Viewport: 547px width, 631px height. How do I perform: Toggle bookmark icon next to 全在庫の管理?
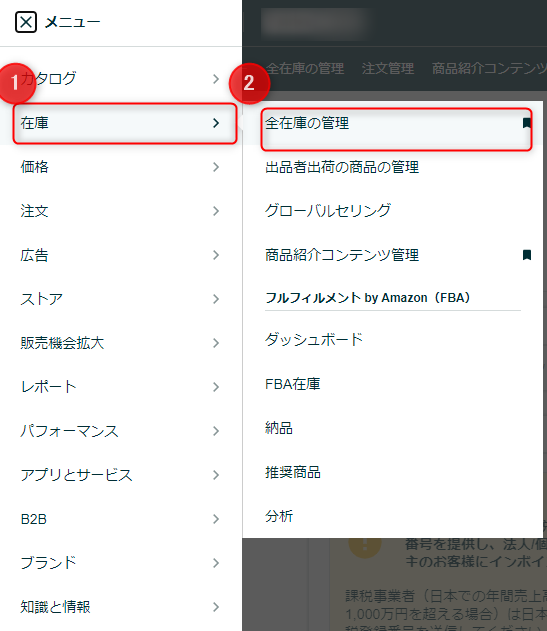click(527, 123)
